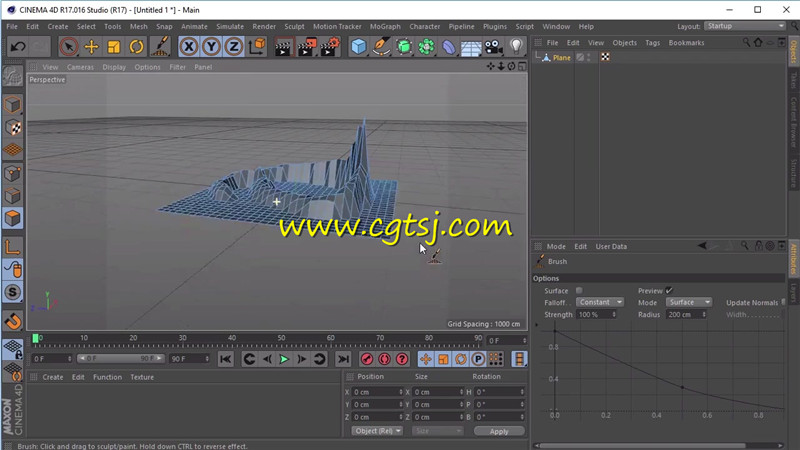Click the coordinate system cube icon
Screen dimensions: 800x450
tap(258, 47)
